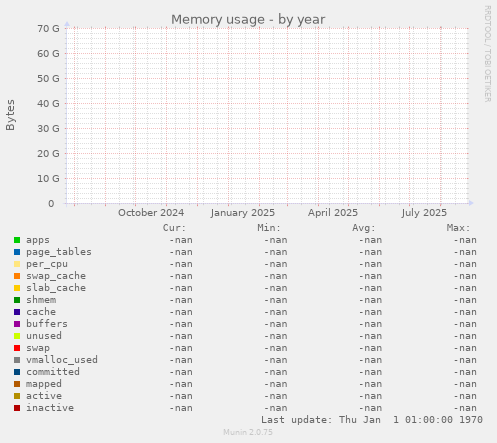Click the swap red legend swatch
Image resolution: width=497 pixels, height=443 pixels.
(x=17, y=348)
